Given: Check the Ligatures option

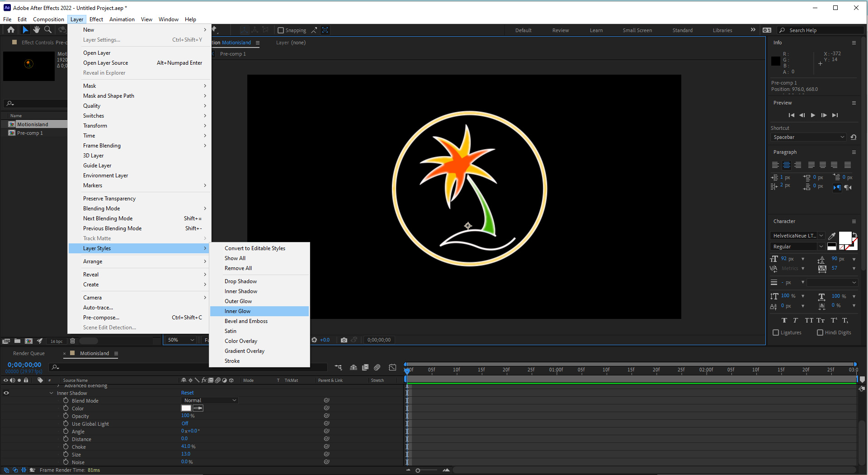Looking at the screenshot, I should pos(776,332).
